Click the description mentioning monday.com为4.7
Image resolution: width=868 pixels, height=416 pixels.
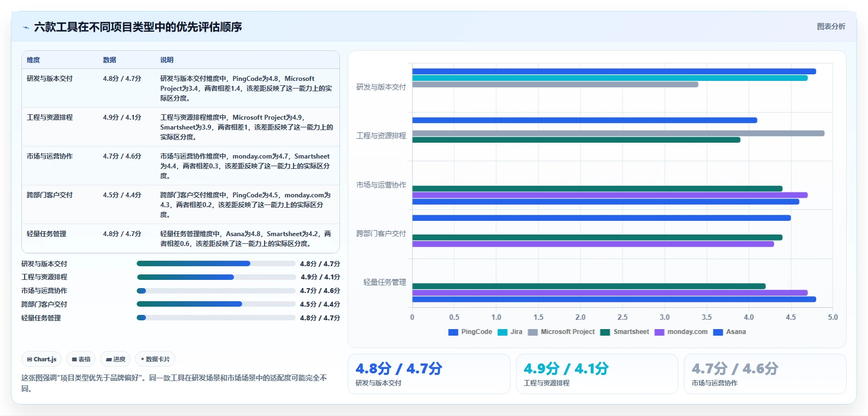pyautogui.click(x=246, y=166)
